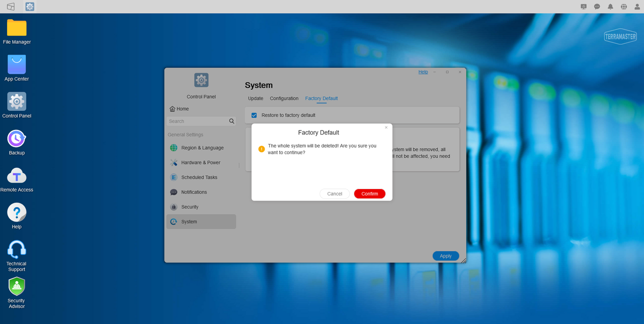The image size is (644, 324).
Task: Open Remote Access desktop icon
Action: (x=17, y=176)
